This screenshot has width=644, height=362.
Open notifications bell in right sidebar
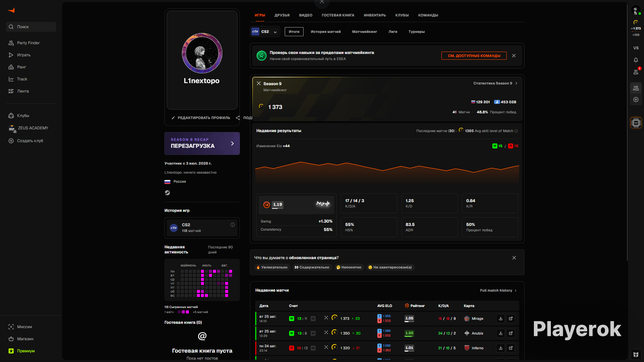coord(636,60)
